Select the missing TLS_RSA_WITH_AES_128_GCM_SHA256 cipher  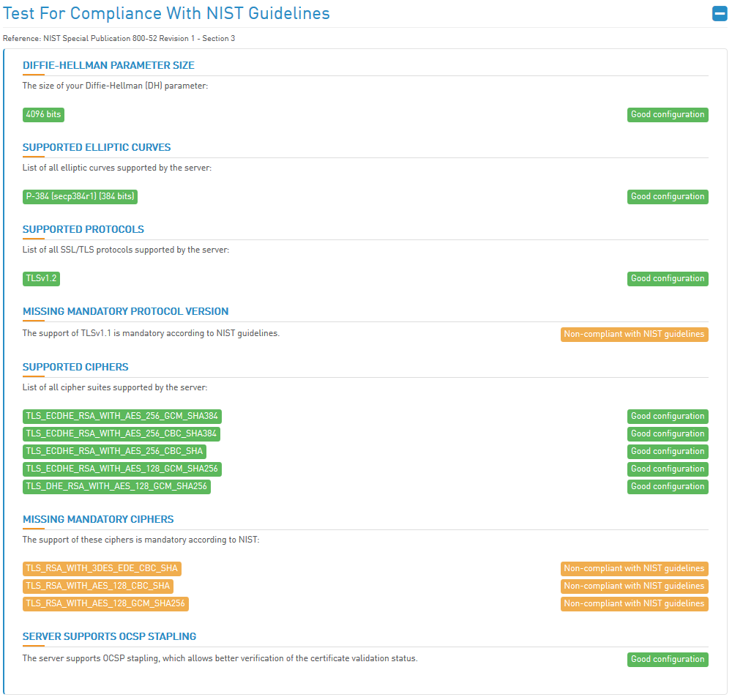pos(105,603)
